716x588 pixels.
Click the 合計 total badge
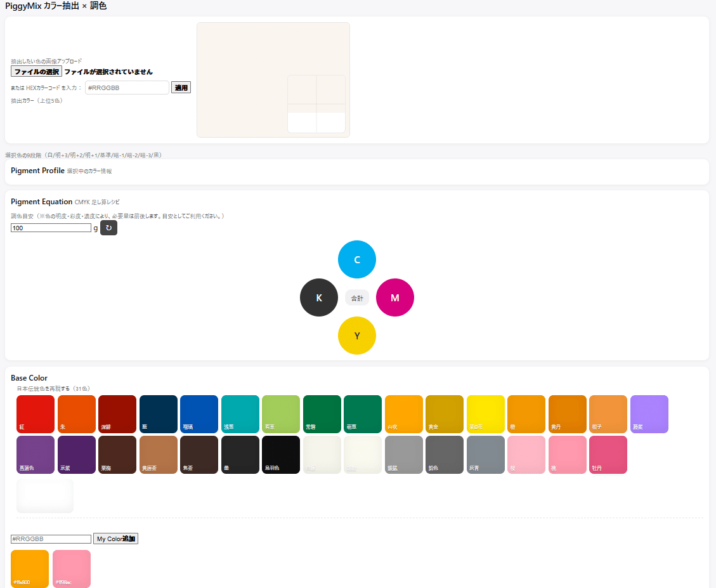pos(357,298)
